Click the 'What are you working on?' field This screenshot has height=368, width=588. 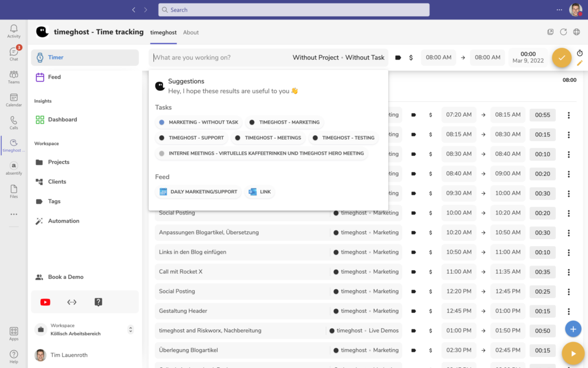pyautogui.click(x=218, y=57)
